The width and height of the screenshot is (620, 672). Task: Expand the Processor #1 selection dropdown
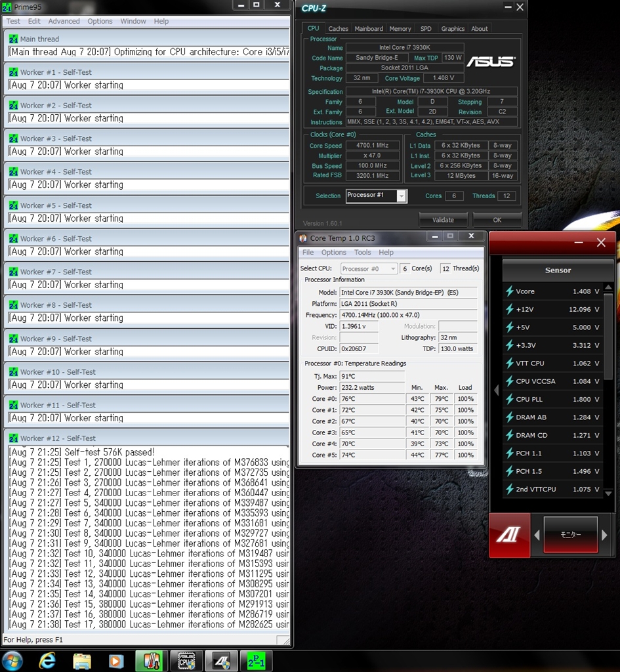(x=402, y=196)
